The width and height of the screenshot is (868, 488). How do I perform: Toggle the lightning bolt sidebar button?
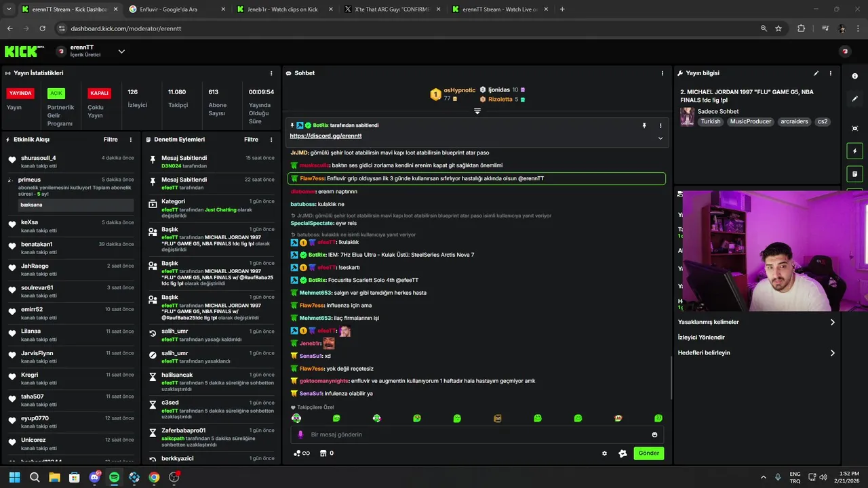(x=854, y=151)
